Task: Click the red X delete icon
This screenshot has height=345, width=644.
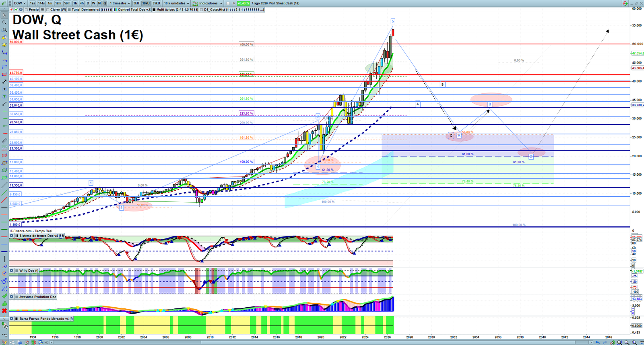Action: coord(4,311)
